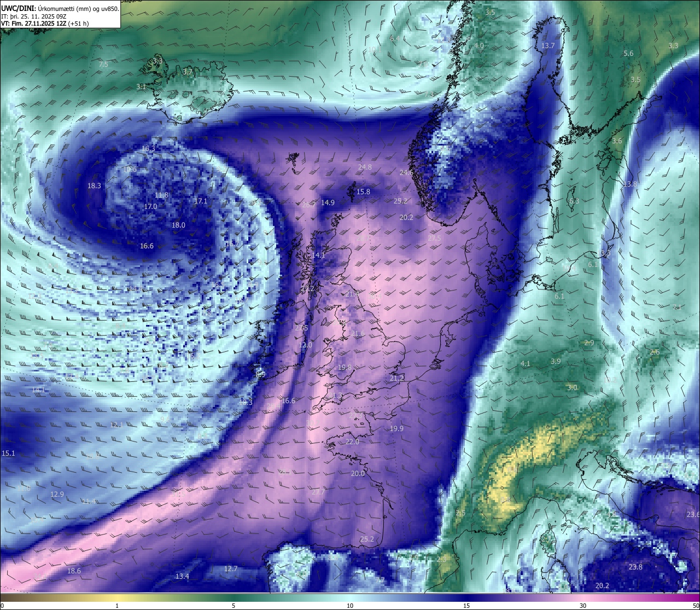Click the map value 21.2 over southeast England
Screen dimensions: 700x610
click(397, 378)
